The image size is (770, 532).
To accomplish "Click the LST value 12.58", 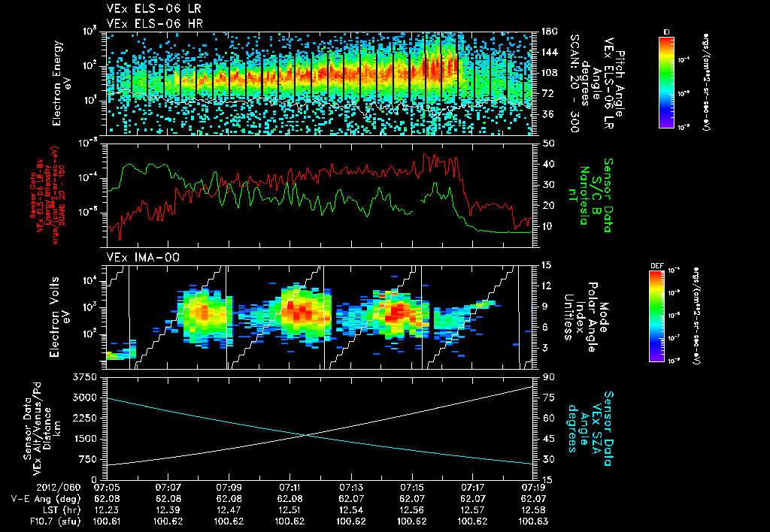I will 533,510.
